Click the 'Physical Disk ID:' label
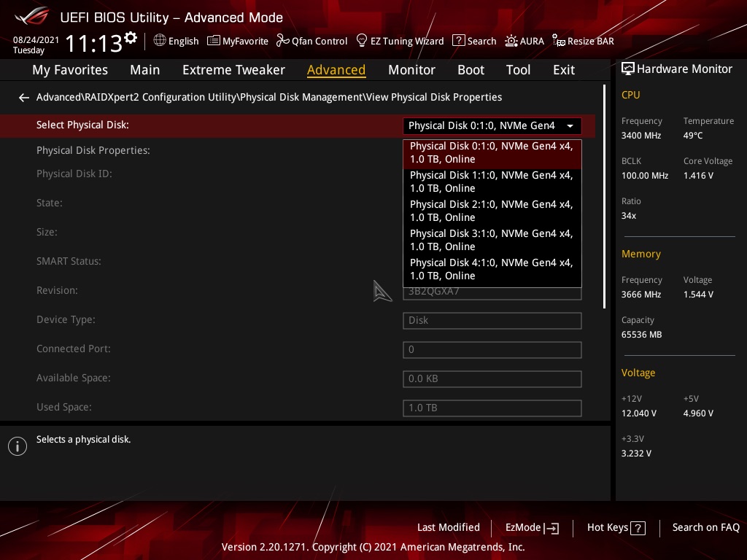Screen dimensions: 747x560 point(74,174)
